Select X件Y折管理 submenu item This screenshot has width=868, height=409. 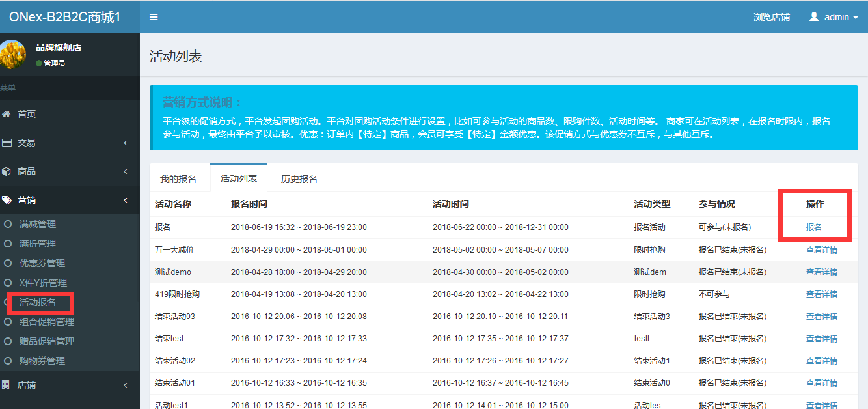[43, 283]
